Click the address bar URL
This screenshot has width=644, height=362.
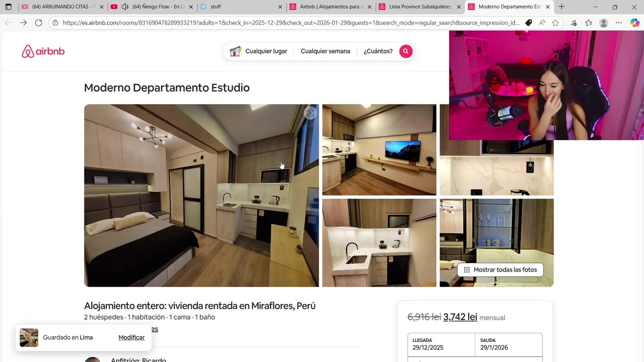pos(291,23)
